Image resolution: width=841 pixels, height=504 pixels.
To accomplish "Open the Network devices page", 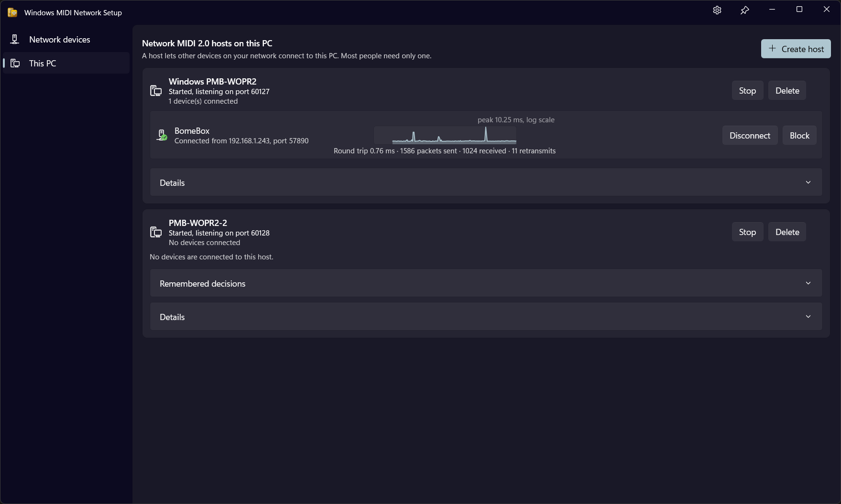I will point(66,39).
